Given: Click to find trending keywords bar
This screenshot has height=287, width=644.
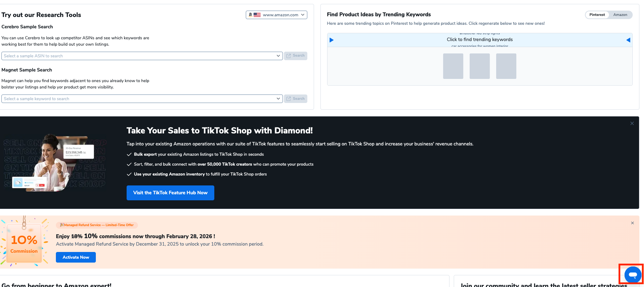Looking at the screenshot, I should coord(480,40).
